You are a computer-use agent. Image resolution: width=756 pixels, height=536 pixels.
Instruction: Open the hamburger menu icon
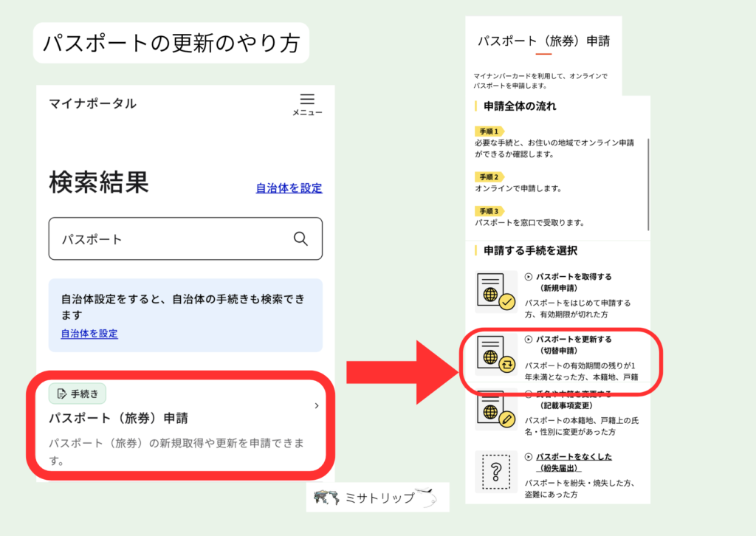click(307, 100)
